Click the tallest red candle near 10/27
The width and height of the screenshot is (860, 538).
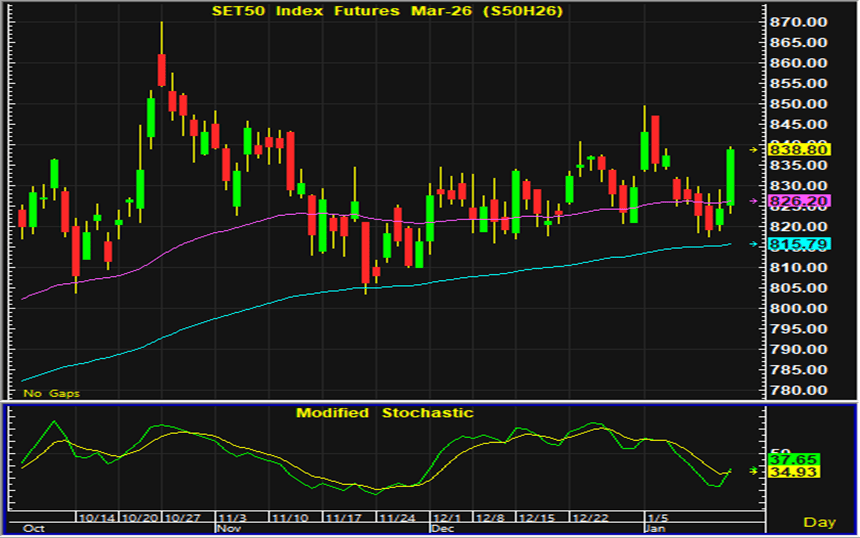point(161,70)
